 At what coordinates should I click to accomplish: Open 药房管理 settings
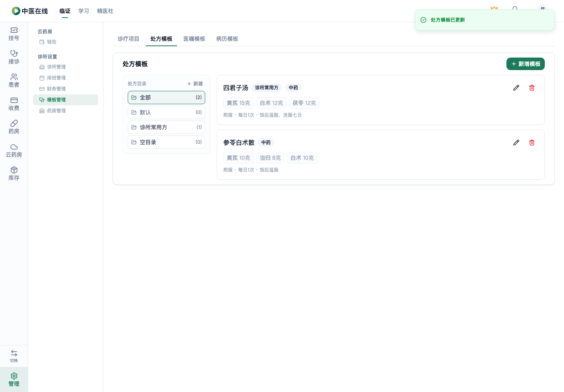[65, 111]
